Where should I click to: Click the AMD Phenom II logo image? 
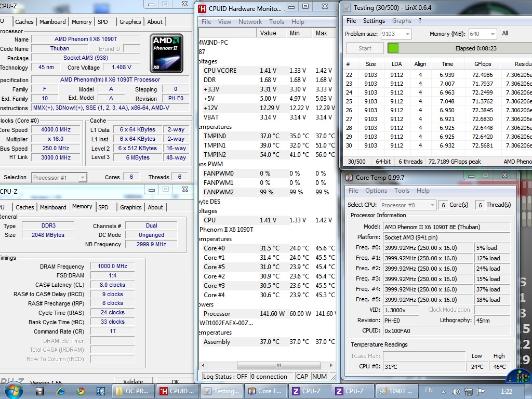166,53
